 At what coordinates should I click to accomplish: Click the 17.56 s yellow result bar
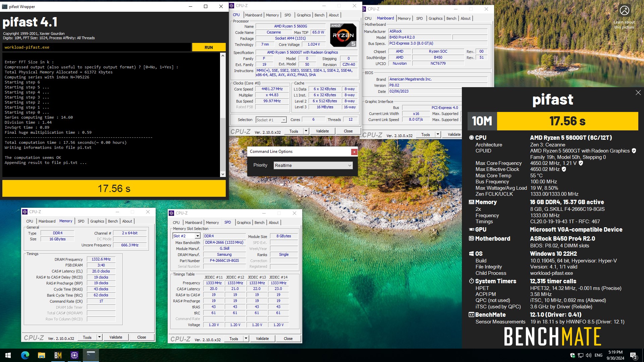click(x=114, y=189)
